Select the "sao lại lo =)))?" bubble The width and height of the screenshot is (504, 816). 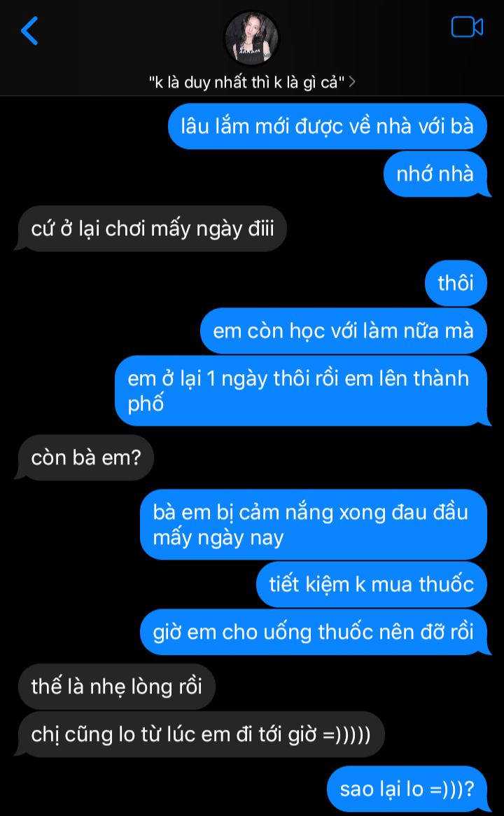[x=407, y=789]
